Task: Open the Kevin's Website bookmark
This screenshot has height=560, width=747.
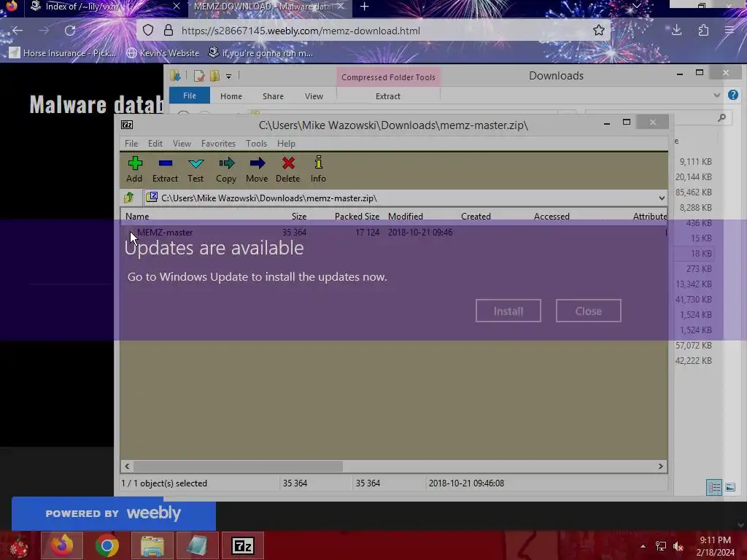Action: coord(163,52)
